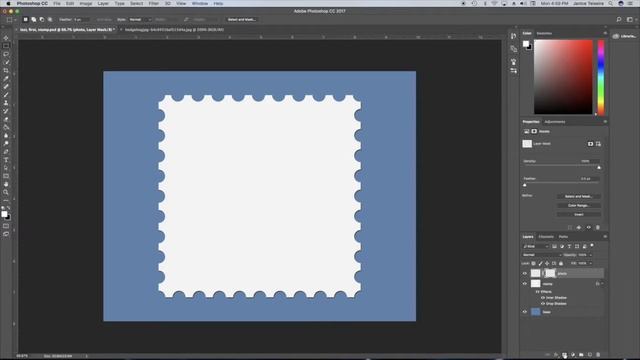Image resolution: width=640 pixels, height=360 pixels.
Task: Click the rainbow hue slider strip
Action: [x=601, y=78]
